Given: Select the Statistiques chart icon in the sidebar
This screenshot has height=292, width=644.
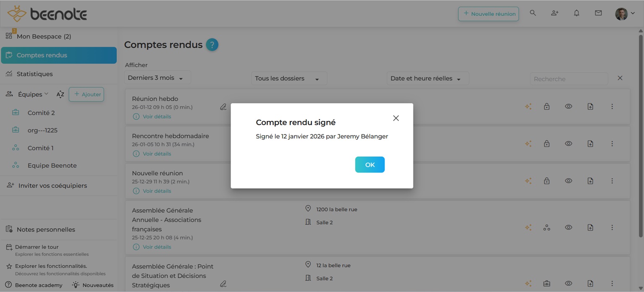Looking at the screenshot, I should [x=9, y=73].
